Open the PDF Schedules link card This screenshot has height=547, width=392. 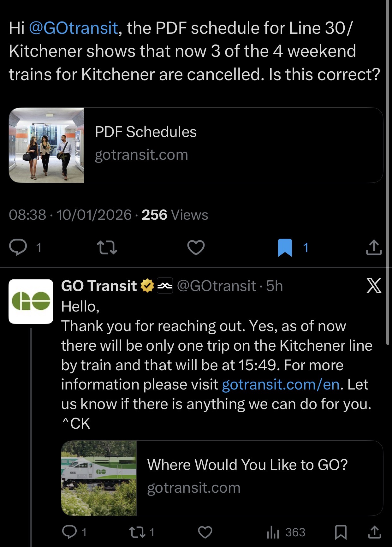tap(196, 145)
